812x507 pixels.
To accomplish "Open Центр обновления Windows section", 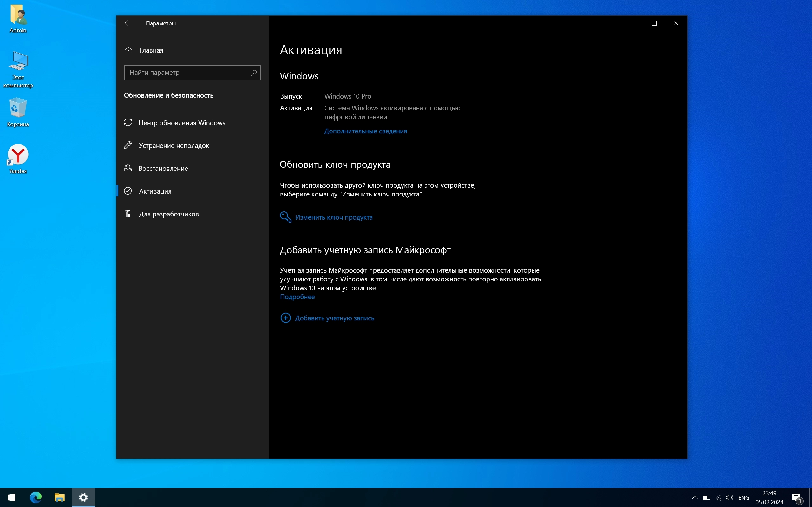I will 181,123.
